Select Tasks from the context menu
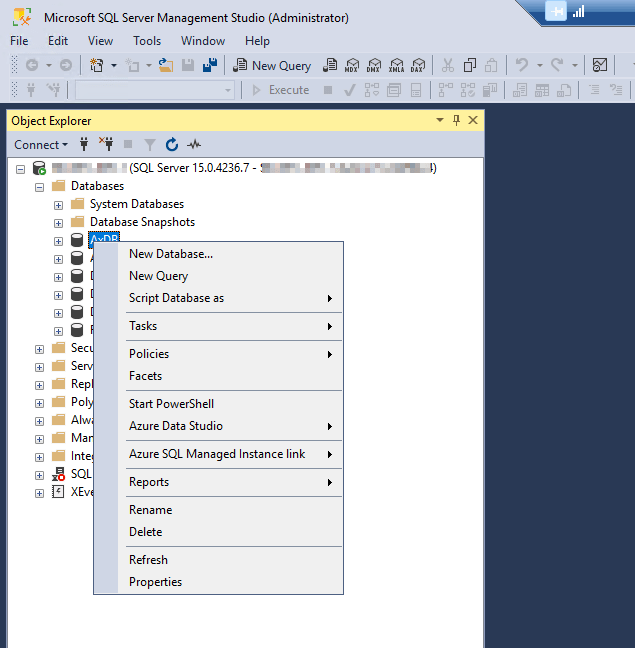Viewport: 635px width, 648px height. [x=143, y=326]
